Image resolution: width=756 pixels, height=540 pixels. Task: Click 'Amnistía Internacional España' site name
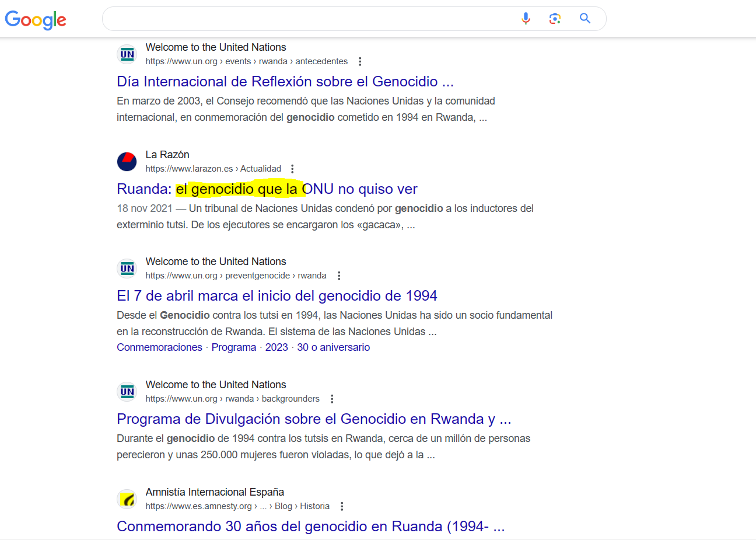tap(215, 492)
